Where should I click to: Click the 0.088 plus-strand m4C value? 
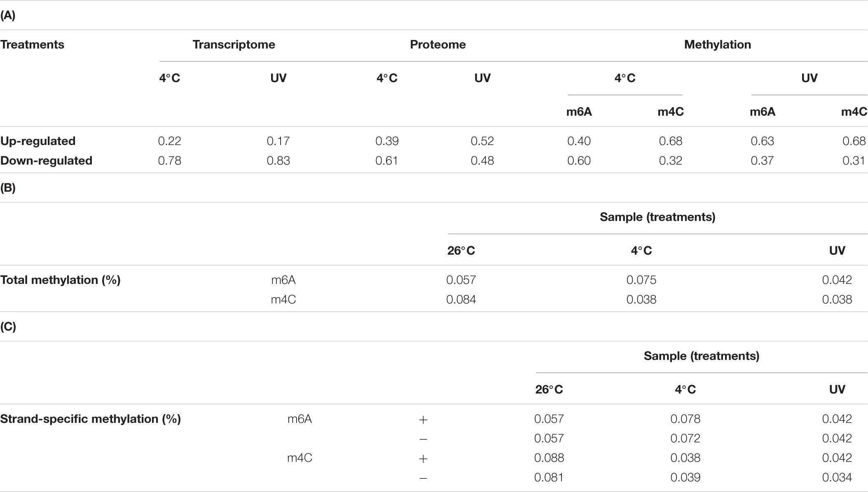click(x=549, y=458)
